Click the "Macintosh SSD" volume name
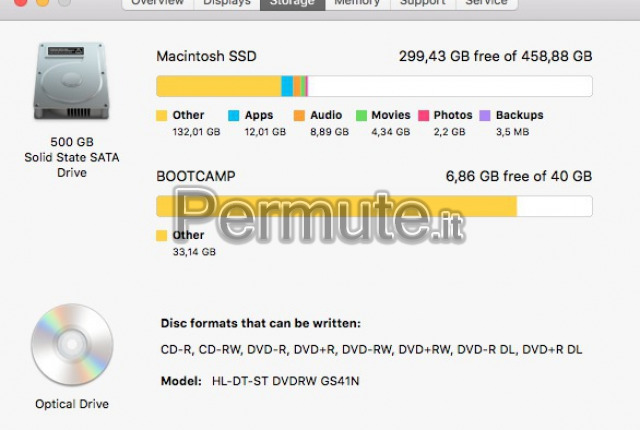The image size is (640, 430). [x=207, y=56]
